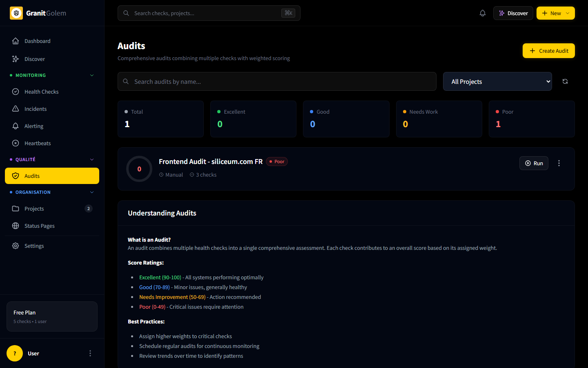The image size is (588, 368).
Task: Focus the Search audits by name field
Action: (277, 81)
